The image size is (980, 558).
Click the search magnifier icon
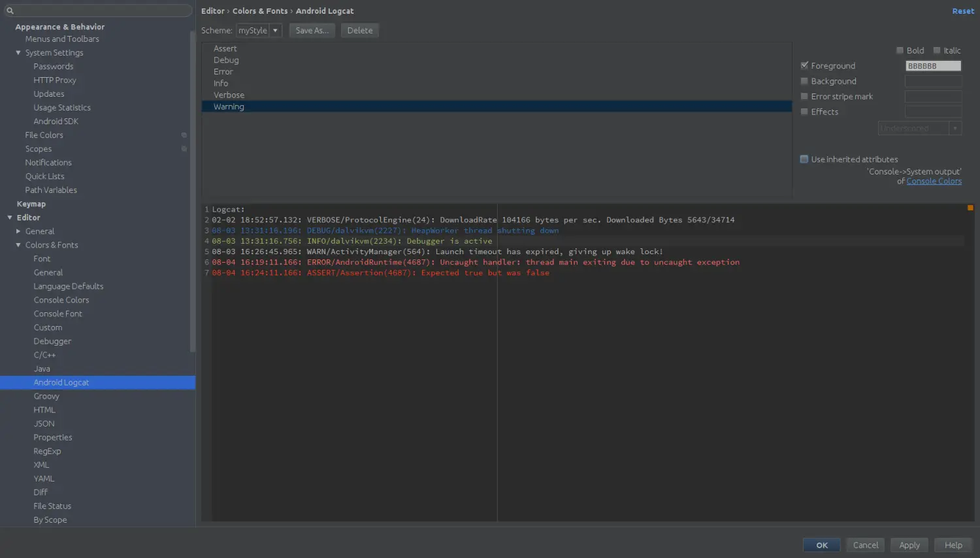[10, 10]
